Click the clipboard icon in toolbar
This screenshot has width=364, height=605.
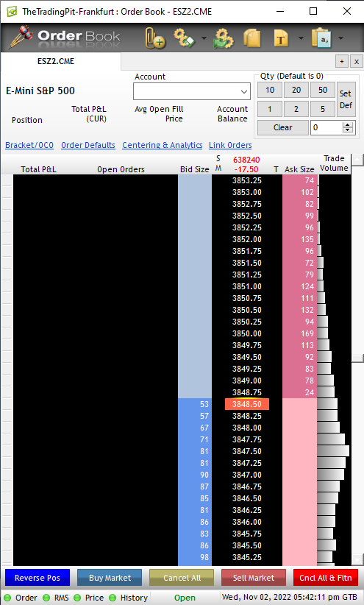click(321, 38)
